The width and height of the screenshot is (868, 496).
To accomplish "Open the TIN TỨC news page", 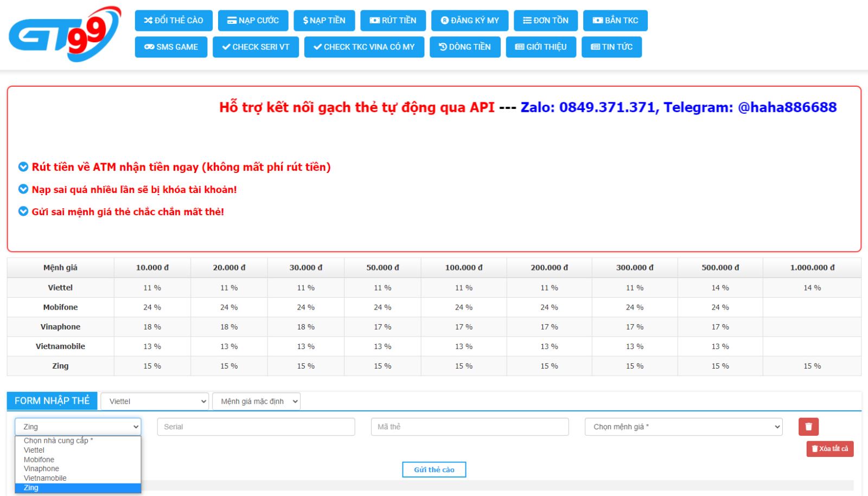I will pos(611,47).
